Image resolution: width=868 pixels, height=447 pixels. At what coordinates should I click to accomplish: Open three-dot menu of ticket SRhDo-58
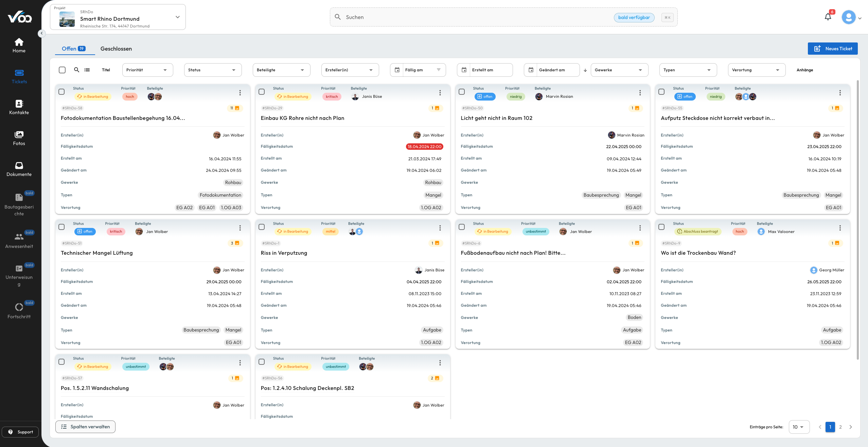(x=240, y=93)
